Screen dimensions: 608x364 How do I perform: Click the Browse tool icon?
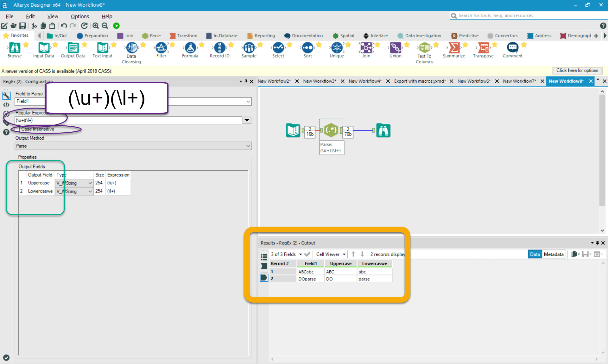click(15, 48)
